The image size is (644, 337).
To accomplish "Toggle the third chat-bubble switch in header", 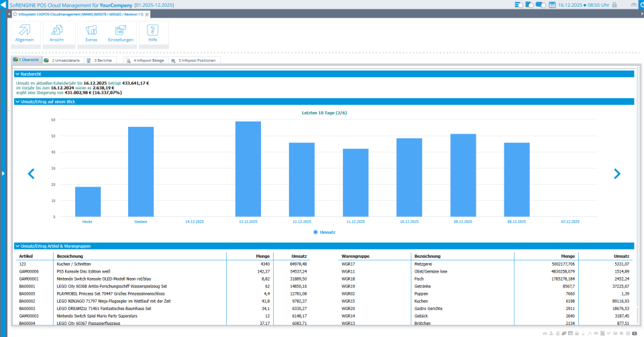I will point(541,5).
